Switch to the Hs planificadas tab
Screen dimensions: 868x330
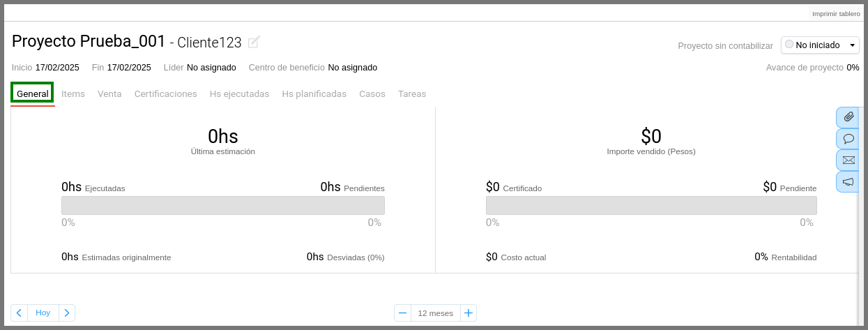(314, 93)
